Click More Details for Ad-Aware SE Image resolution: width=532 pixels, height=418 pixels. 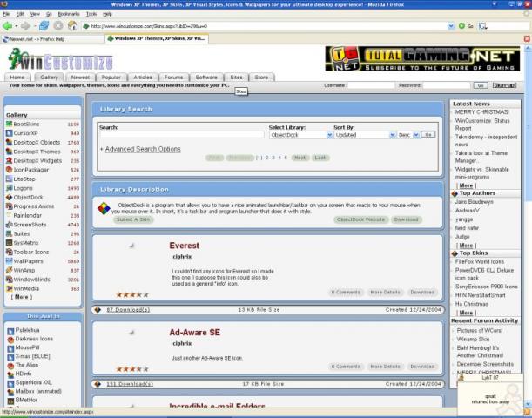pos(385,367)
